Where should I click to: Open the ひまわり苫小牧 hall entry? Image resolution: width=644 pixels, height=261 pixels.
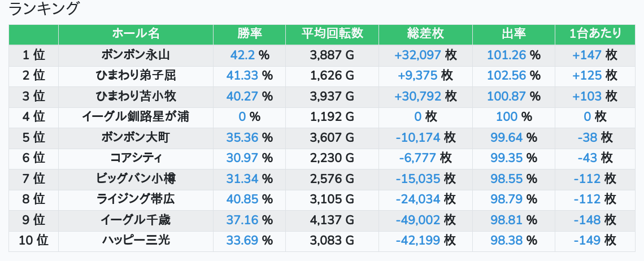(136, 96)
